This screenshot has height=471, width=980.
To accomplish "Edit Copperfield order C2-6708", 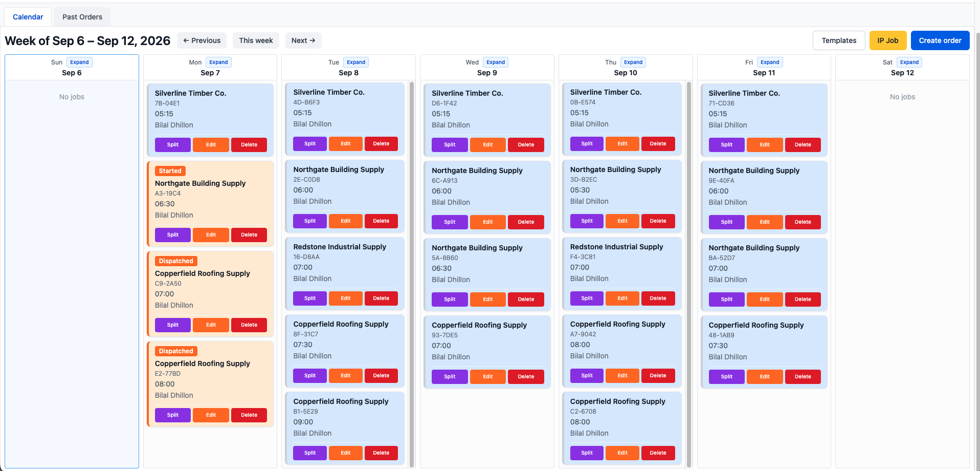I will (x=622, y=453).
